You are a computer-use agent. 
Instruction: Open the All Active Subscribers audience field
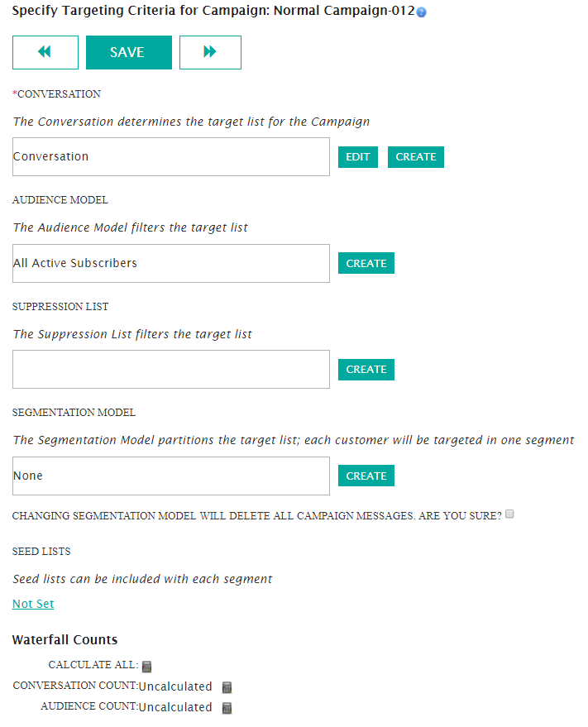pos(171,263)
